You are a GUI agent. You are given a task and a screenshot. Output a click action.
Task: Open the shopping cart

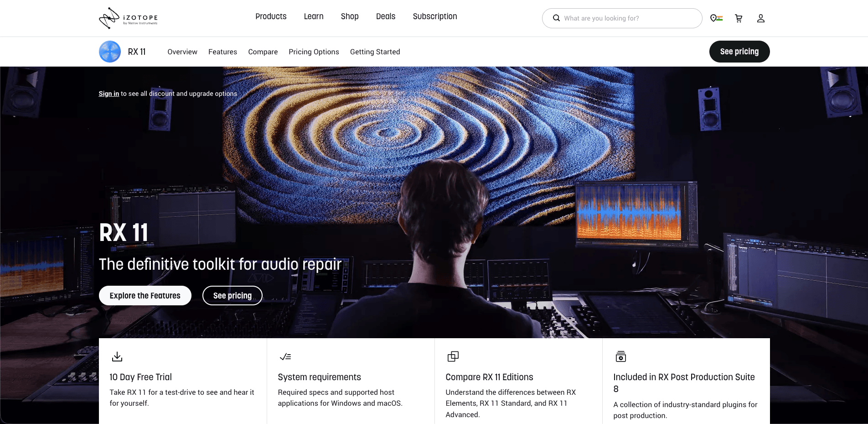738,18
